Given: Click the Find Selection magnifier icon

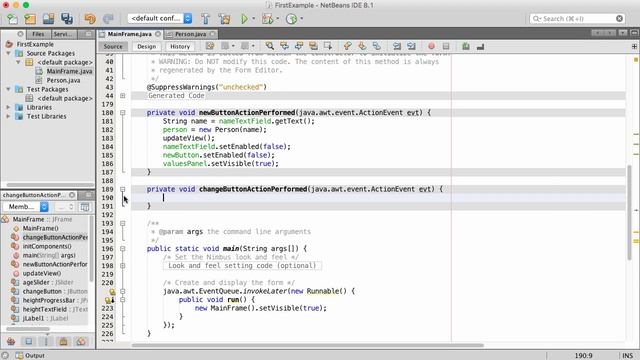Looking at the screenshot, I should tap(270, 46).
